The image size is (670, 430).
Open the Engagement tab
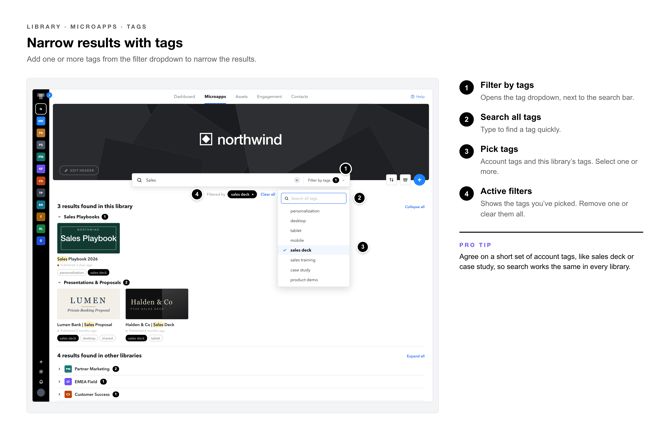[269, 97]
